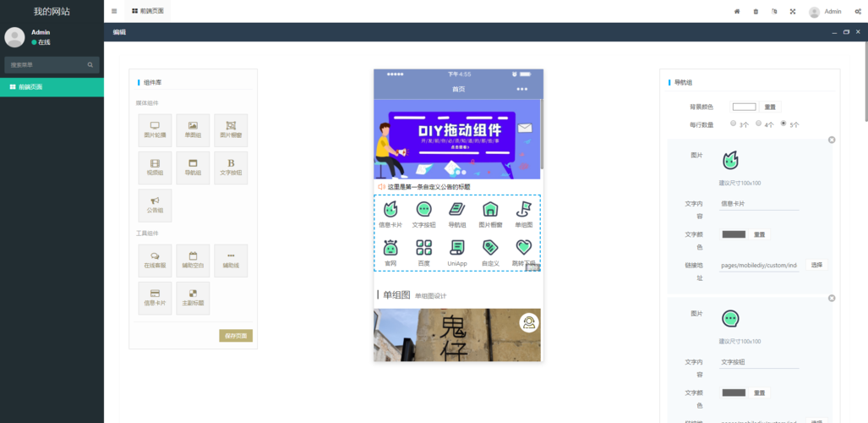The image size is (868, 423).
Task: Add the 主副标题 title component
Action: [193, 299]
